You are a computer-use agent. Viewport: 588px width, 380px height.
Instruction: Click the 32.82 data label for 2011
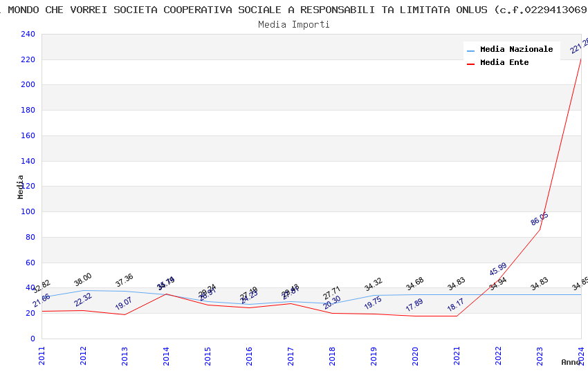pos(42,287)
